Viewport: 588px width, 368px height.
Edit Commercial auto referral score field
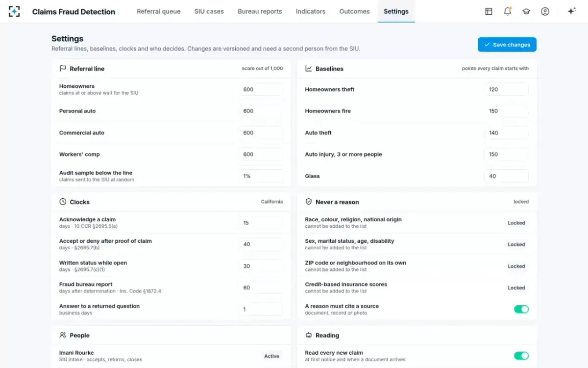pos(261,132)
